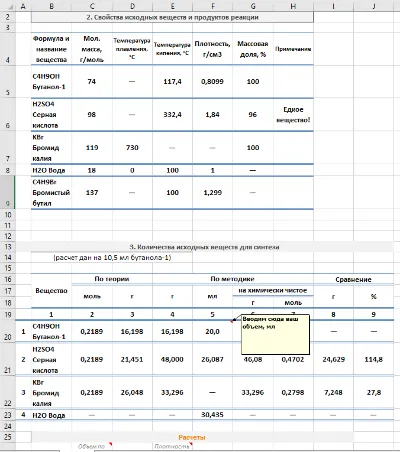Select boiling point cell 117,4
Screen dimensions: 400x452
172,81
